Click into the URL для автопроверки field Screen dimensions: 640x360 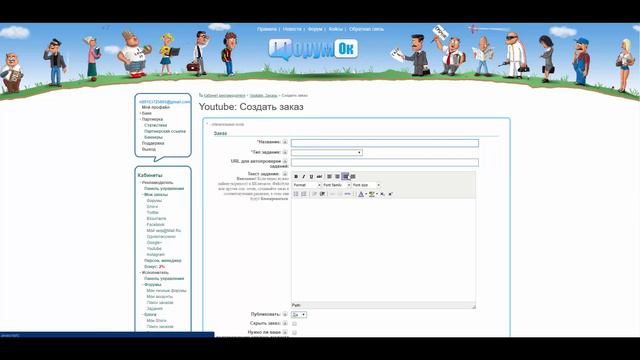click(x=384, y=162)
